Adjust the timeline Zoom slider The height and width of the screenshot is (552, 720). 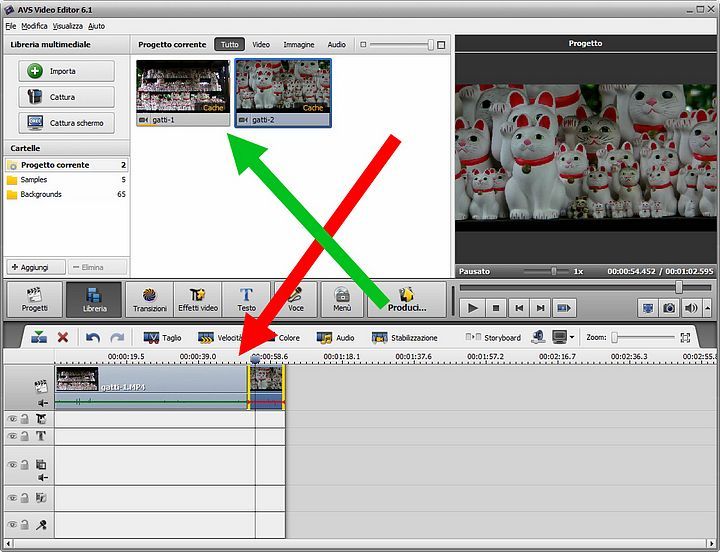tap(614, 338)
